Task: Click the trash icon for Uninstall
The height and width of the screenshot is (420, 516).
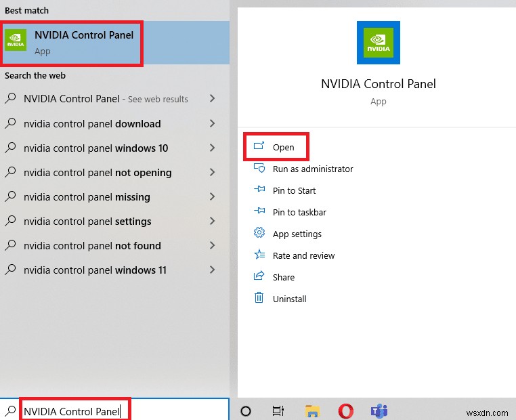Action: coord(259,297)
